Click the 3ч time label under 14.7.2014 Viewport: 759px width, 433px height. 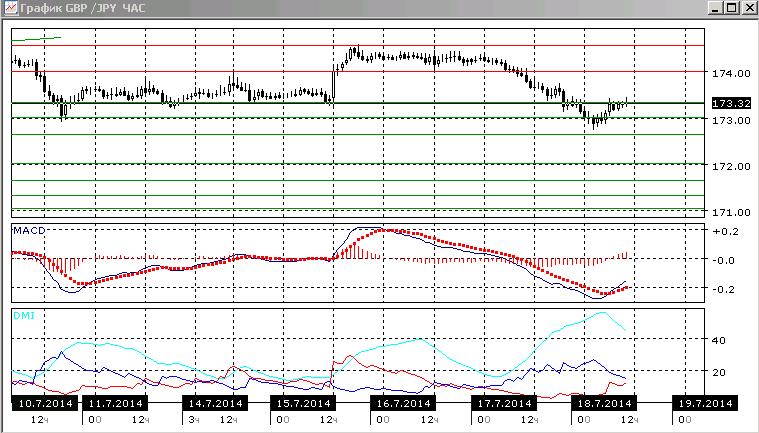tap(194, 419)
